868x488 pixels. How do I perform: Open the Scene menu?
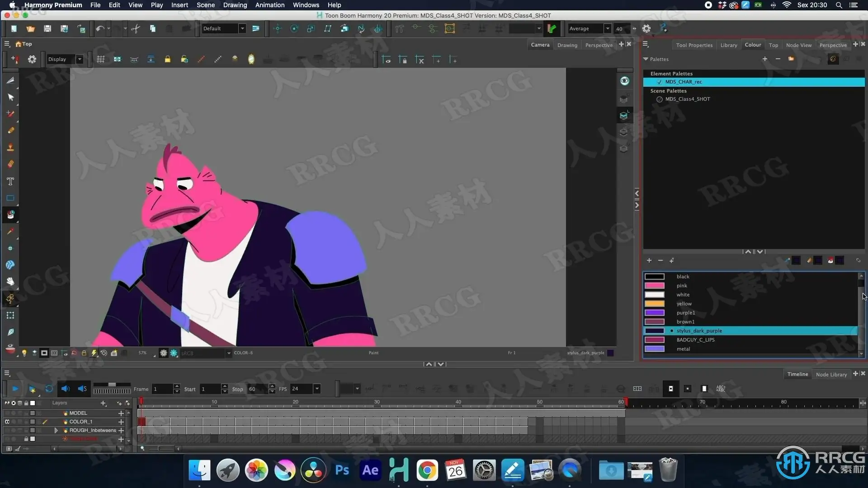point(206,5)
